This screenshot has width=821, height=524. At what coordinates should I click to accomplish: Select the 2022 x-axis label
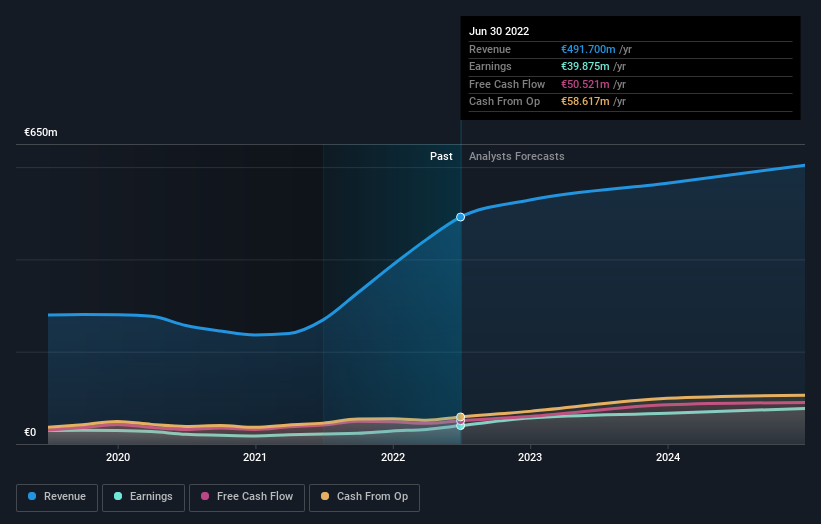pyautogui.click(x=393, y=457)
